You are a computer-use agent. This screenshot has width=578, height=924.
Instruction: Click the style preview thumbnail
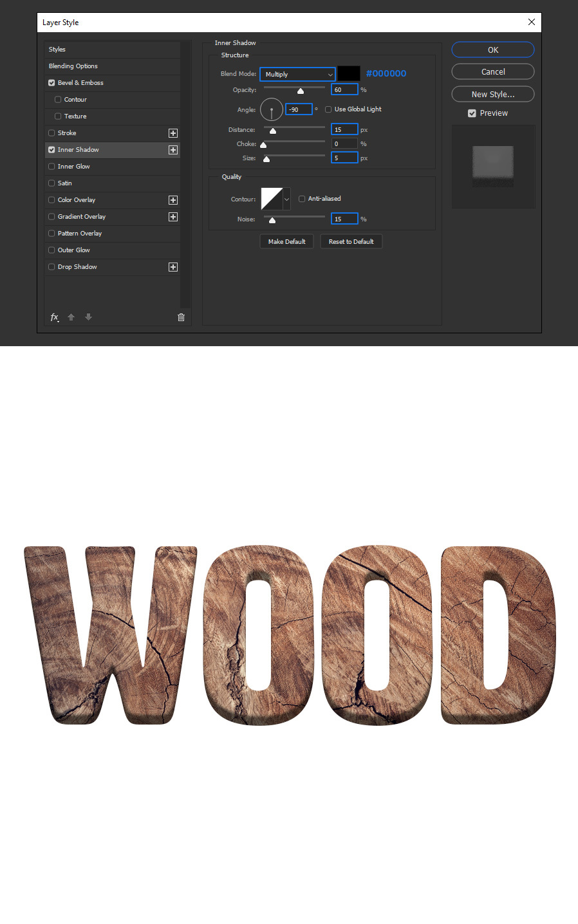(493, 166)
